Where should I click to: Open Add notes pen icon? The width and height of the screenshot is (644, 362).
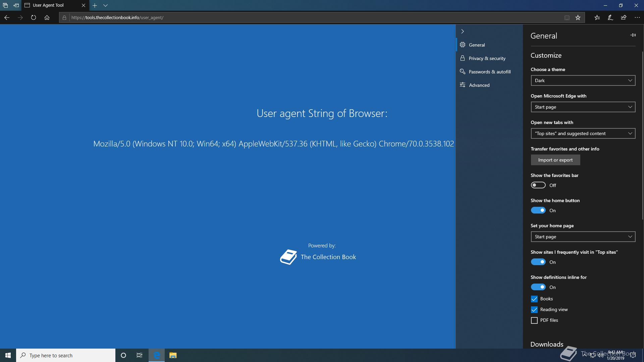point(610,17)
